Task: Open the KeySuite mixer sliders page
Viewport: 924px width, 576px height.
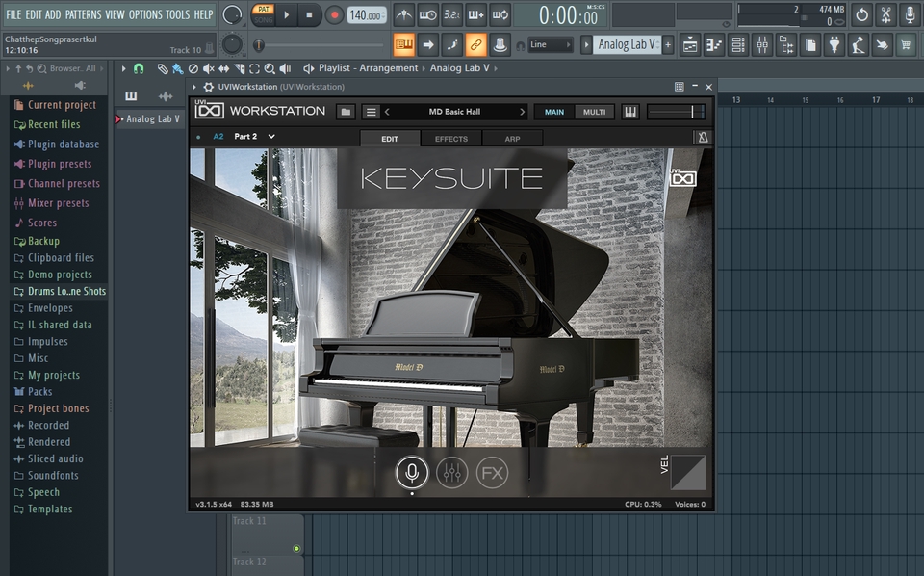Action: 452,472
